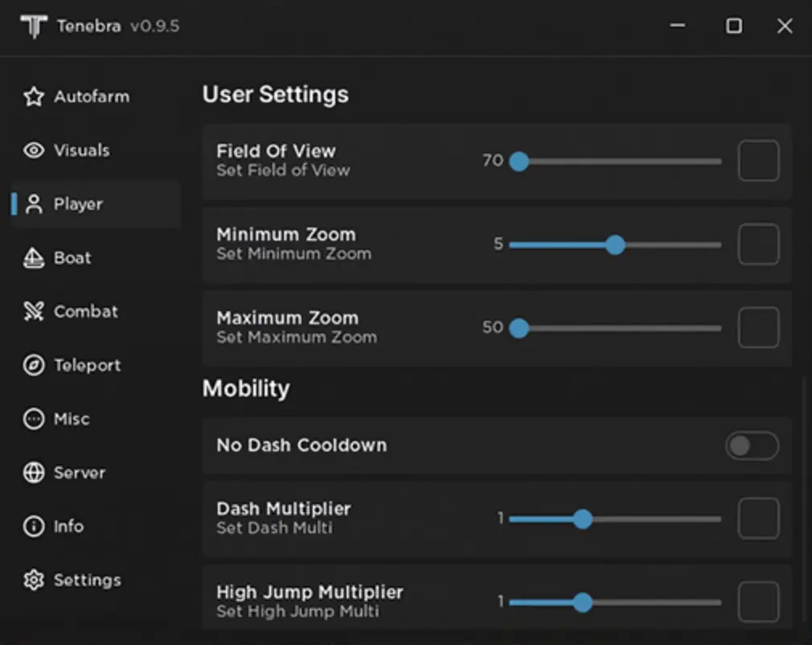Check the Dash Multiplier box

point(758,519)
